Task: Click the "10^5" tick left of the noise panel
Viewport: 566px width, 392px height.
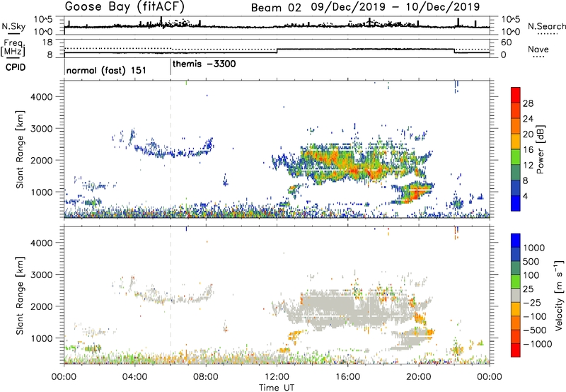Action: point(43,20)
